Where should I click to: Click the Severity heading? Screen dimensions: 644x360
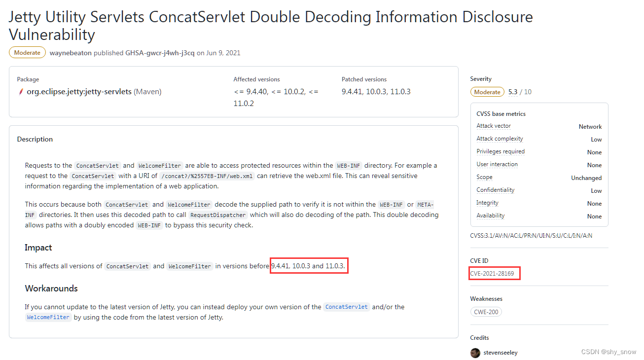point(481,79)
